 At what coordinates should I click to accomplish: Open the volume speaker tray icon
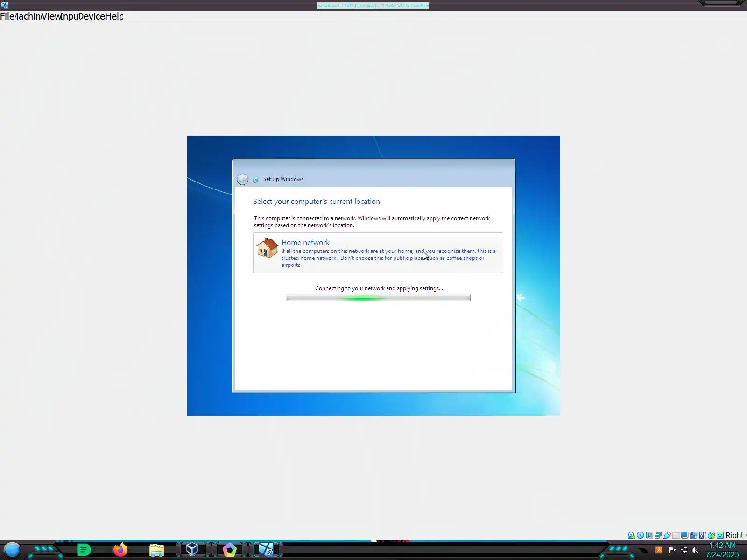695,550
